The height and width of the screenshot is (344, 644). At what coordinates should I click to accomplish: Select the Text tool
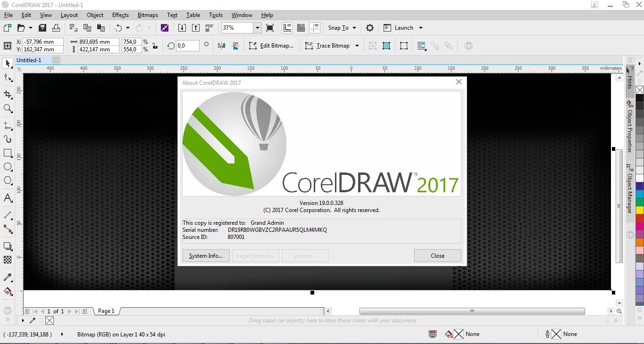8,198
